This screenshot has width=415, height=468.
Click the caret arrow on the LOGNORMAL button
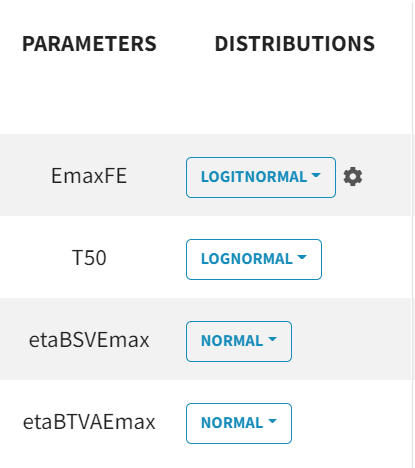[302, 257]
